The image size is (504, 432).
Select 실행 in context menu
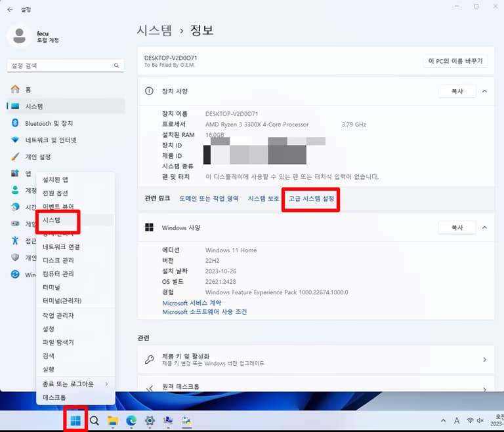76,370
